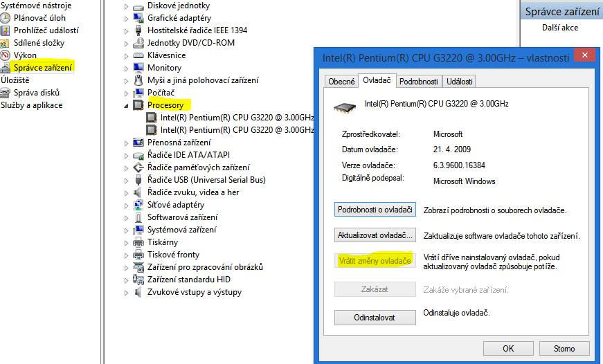
Task: Click the processor chip icon in properties dialog
Action: (x=345, y=108)
